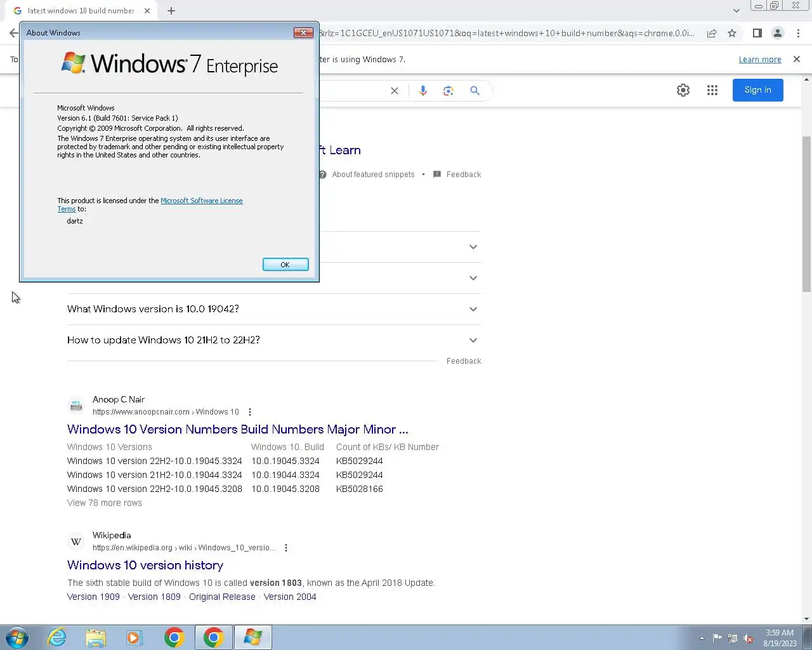Click first Chrome taskbar icon
The width and height of the screenshot is (812, 650).
point(174,637)
